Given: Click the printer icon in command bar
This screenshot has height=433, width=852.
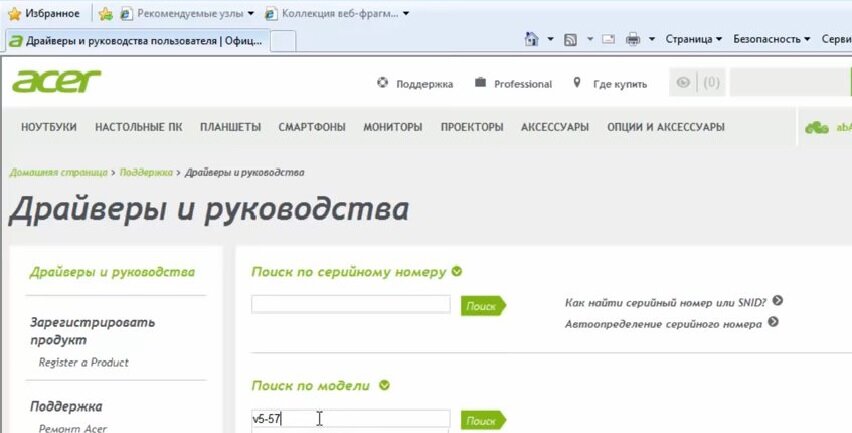Looking at the screenshot, I should coord(633,39).
